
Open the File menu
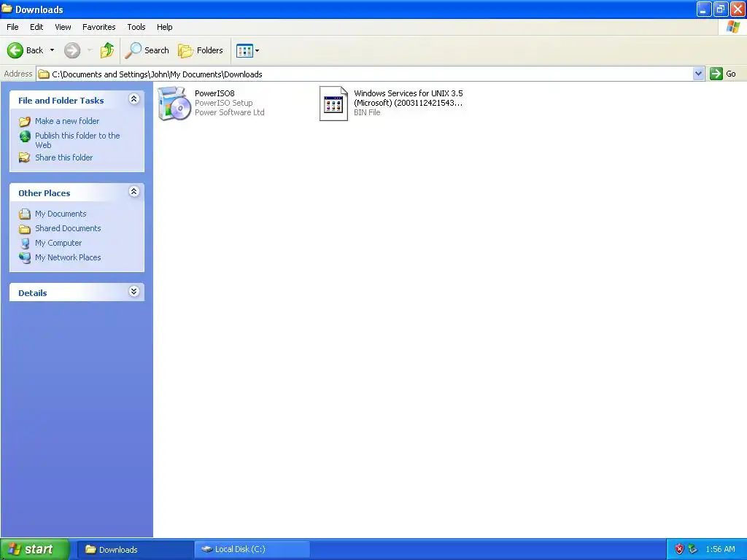coord(12,27)
